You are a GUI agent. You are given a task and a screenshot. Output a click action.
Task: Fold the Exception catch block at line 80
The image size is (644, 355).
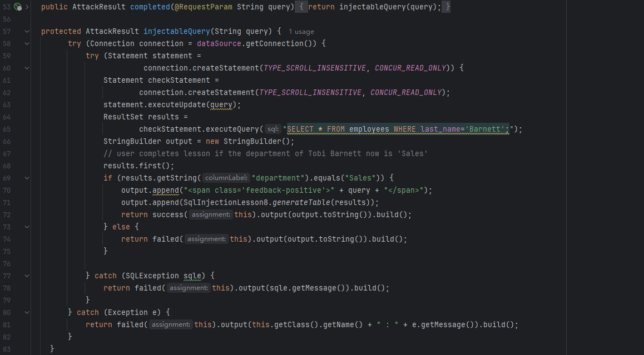(27, 313)
